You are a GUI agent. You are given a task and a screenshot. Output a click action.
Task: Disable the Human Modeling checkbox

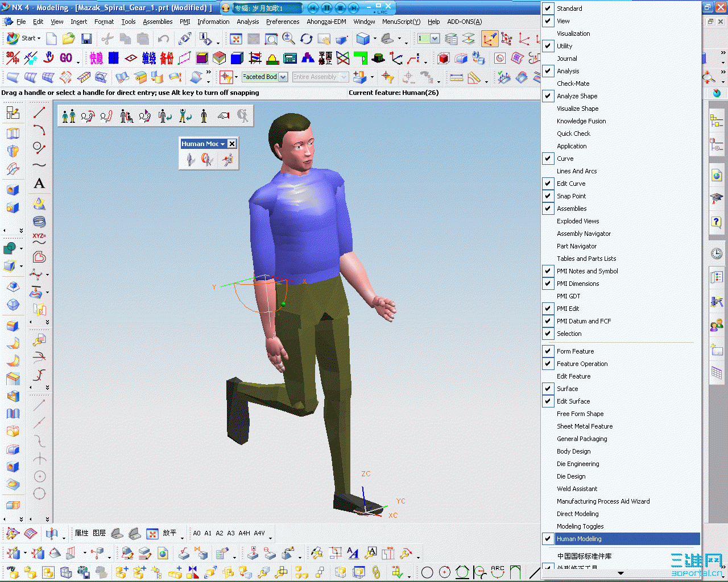[x=548, y=538]
